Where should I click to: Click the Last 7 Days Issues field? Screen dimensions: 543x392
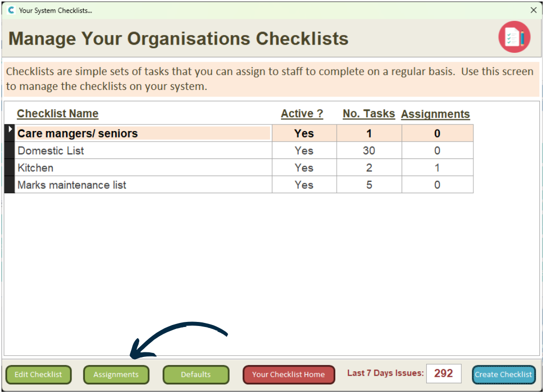tap(443, 374)
